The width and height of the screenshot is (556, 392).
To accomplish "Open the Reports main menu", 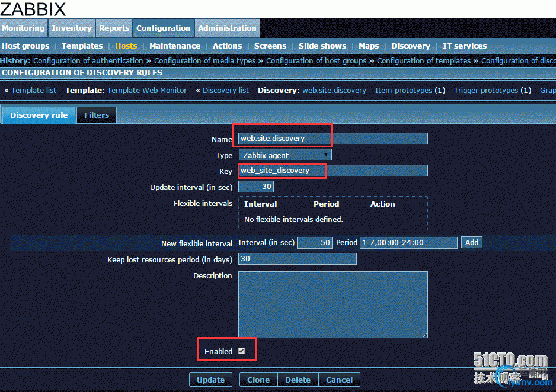I will pyautogui.click(x=114, y=28).
